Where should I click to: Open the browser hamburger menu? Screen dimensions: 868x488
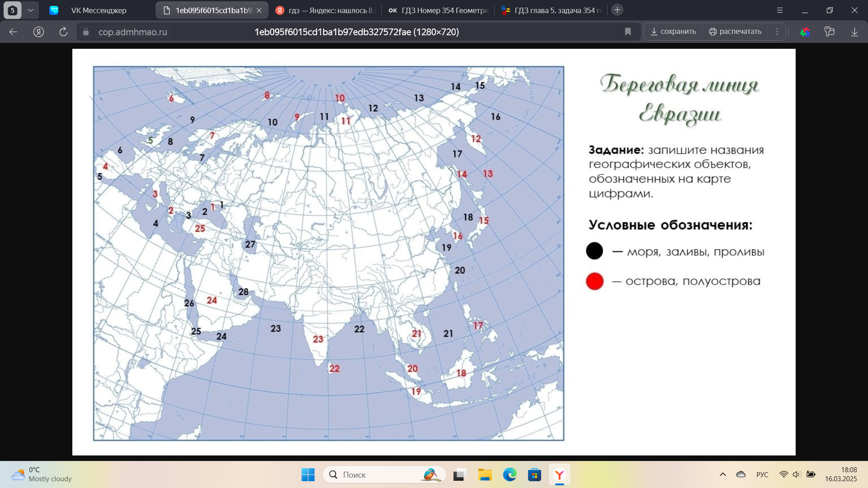click(780, 10)
